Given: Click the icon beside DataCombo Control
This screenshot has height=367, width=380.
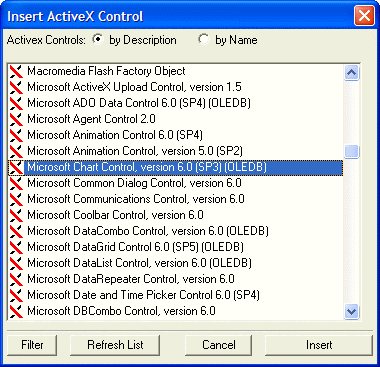Looking at the screenshot, I should tap(16, 231).
